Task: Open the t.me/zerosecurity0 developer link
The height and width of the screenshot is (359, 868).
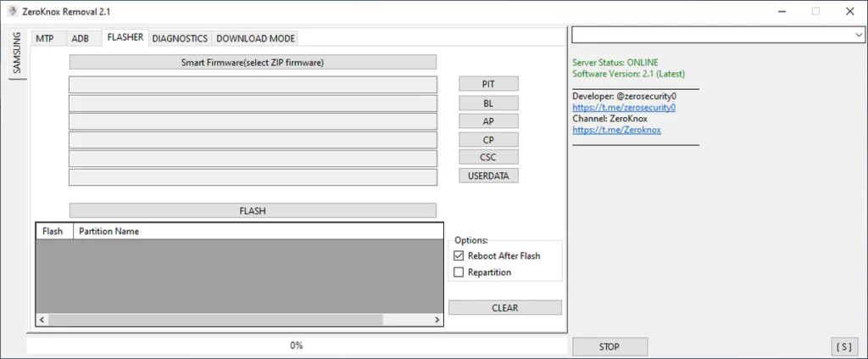Action: [x=623, y=108]
